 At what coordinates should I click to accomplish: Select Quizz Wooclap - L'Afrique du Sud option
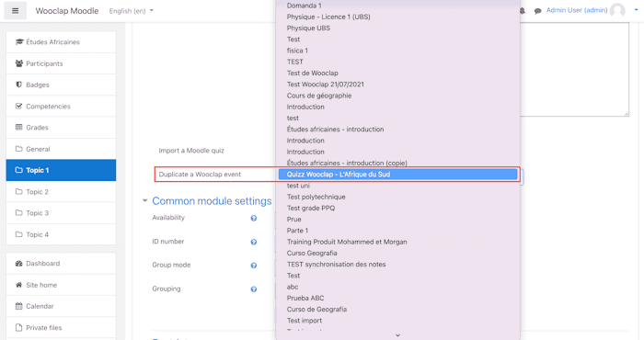(x=397, y=175)
